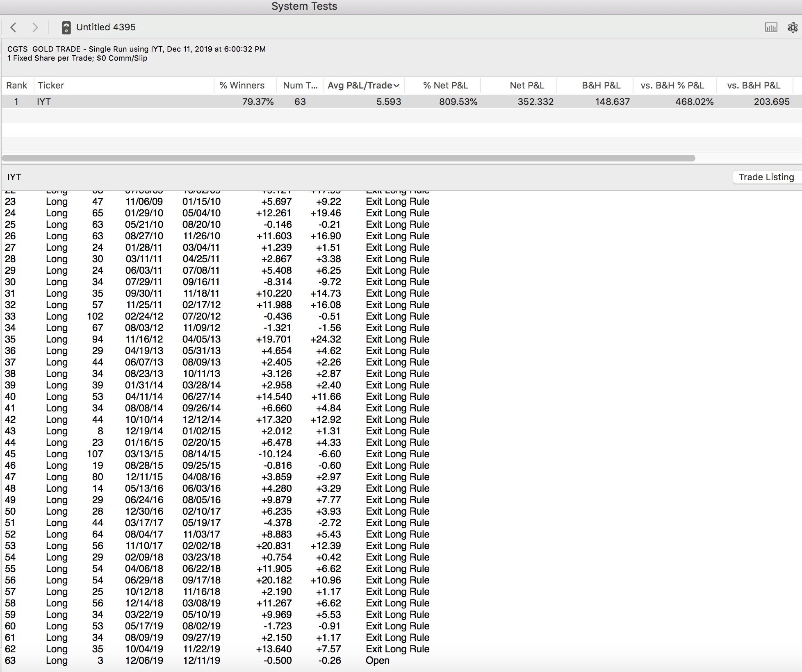This screenshot has height=672, width=802.
Task: Click the B&H P&L column header
Action: click(601, 85)
